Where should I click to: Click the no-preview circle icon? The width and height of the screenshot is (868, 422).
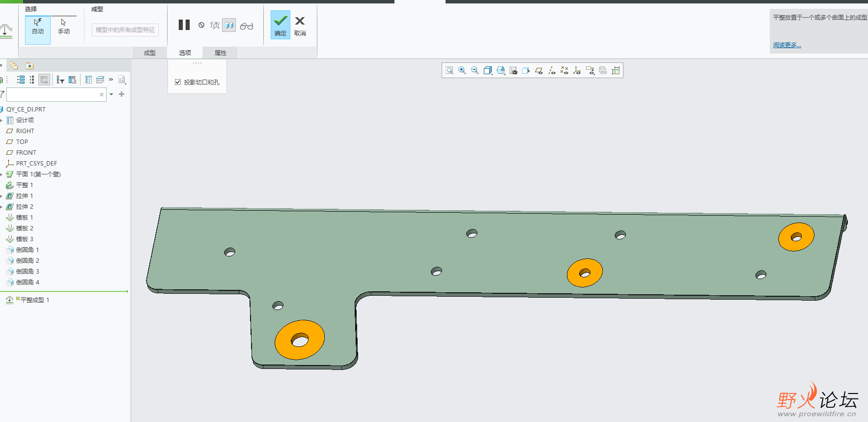(x=201, y=25)
